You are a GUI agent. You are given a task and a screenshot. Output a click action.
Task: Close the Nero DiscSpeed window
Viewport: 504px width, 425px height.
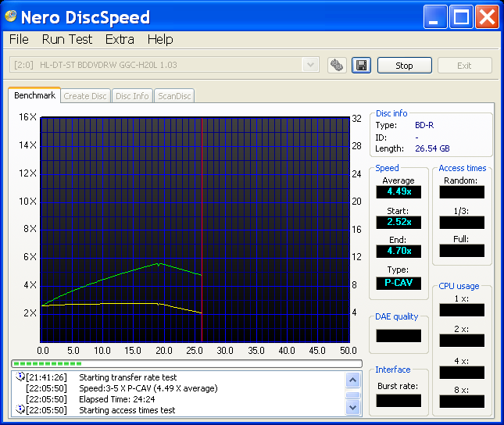pos(487,16)
